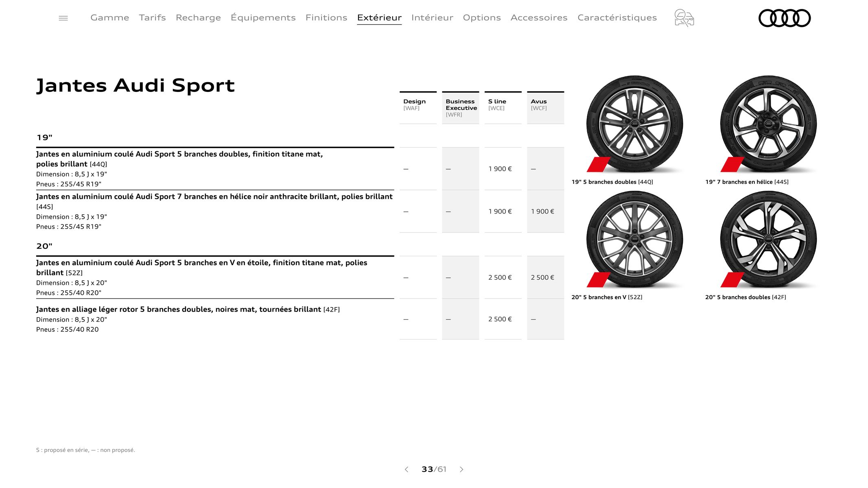
Task: Click the Business Executive [WFR] column header
Action: (460, 108)
